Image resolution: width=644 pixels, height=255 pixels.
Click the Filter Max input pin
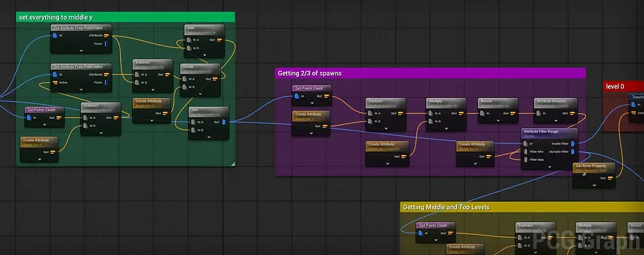[525, 159]
